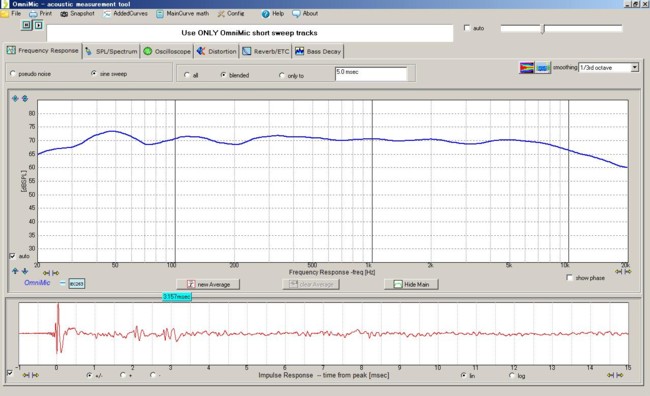
Task: Toggle the checkbox beside the impulse response graph
Action: pyautogui.click(x=10, y=373)
